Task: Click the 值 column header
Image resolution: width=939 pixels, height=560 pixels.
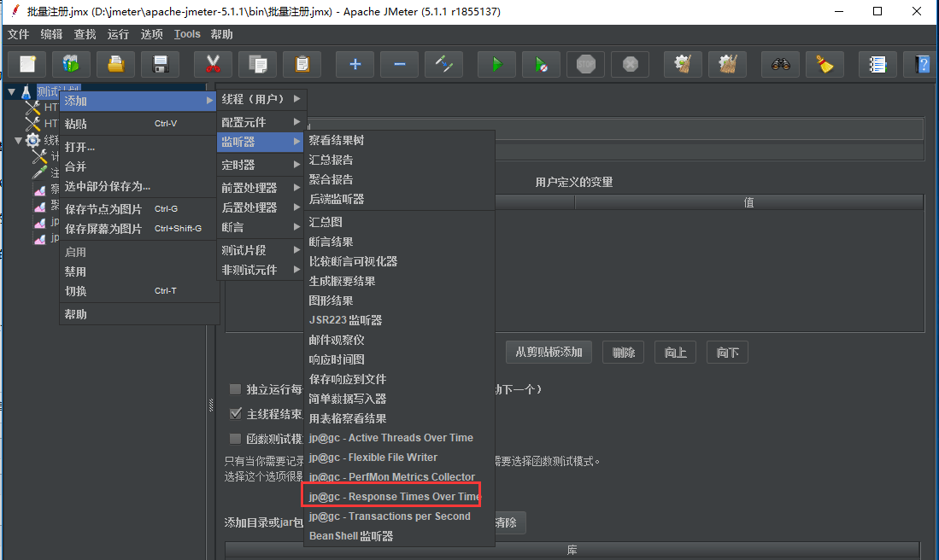Action: point(748,202)
